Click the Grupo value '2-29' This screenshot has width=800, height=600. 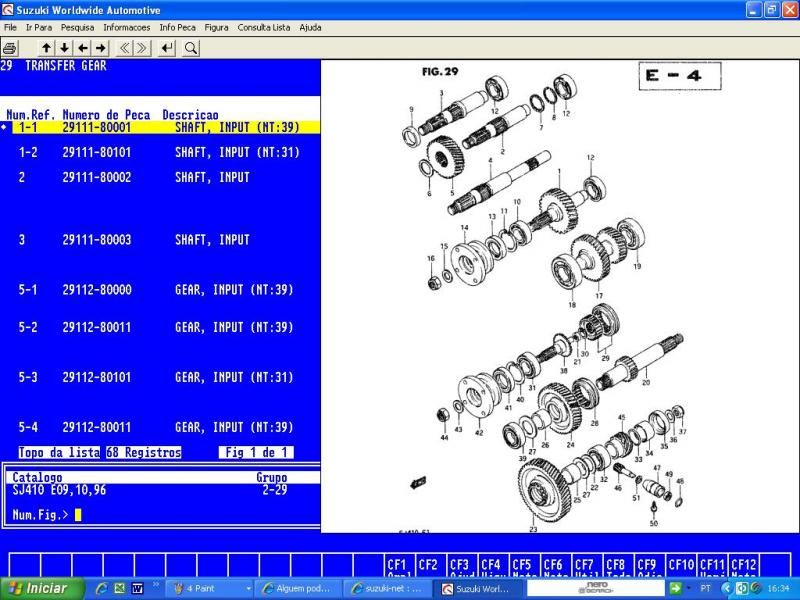point(275,490)
